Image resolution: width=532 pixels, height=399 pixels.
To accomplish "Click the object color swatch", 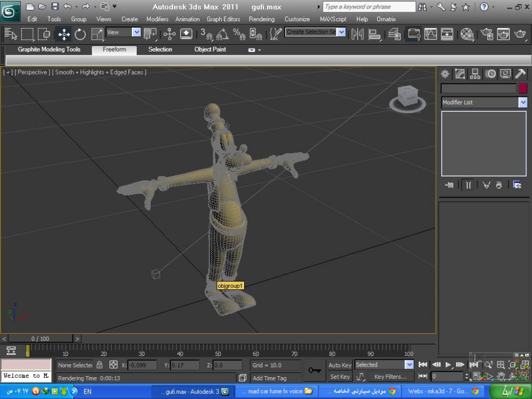I will (522, 88).
